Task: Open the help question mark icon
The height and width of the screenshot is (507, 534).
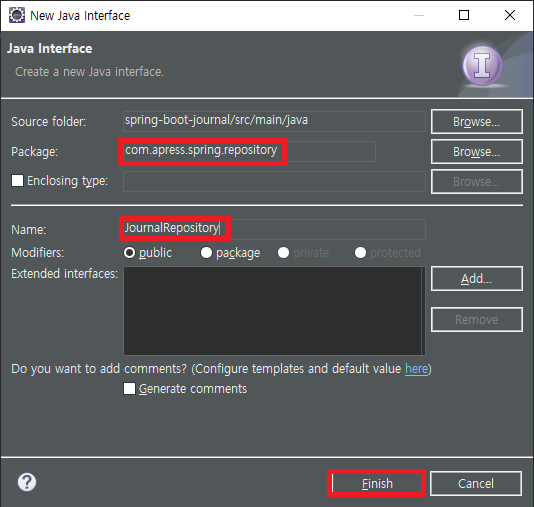Action: click(27, 482)
